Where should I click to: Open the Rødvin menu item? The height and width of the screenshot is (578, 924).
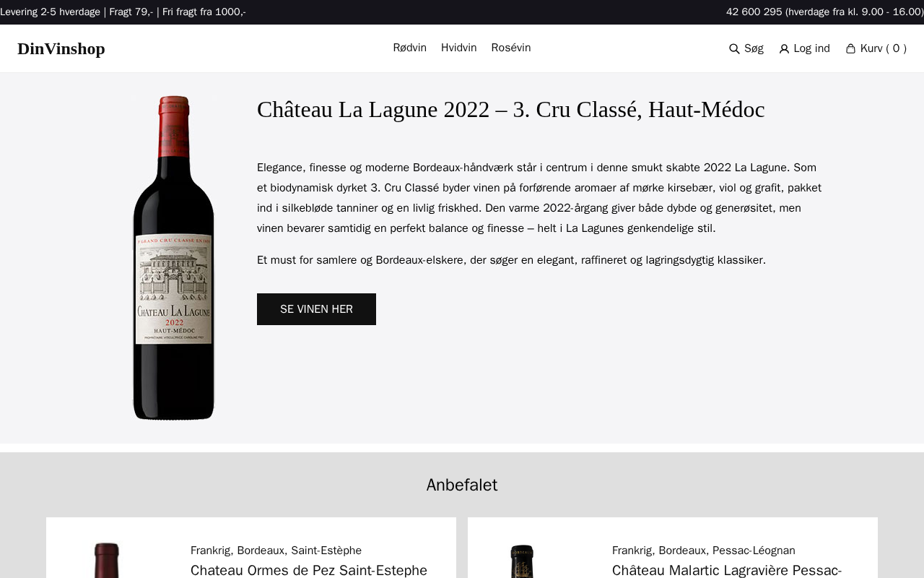[x=409, y=48]
